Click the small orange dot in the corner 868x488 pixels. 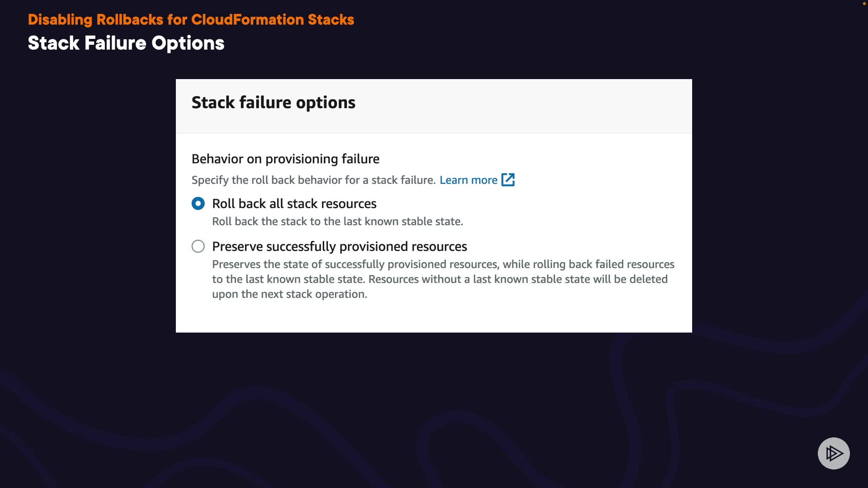click(x=864, y=4)
